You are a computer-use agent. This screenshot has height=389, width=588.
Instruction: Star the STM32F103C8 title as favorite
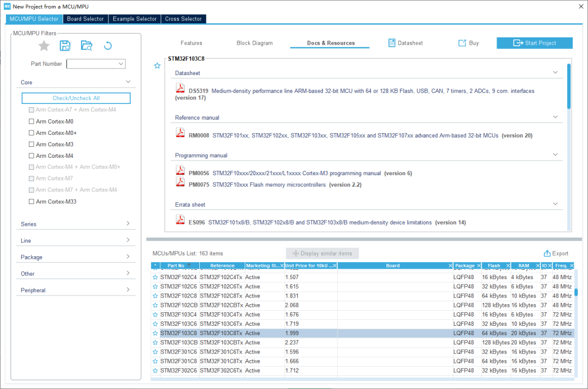click(157, 66)
